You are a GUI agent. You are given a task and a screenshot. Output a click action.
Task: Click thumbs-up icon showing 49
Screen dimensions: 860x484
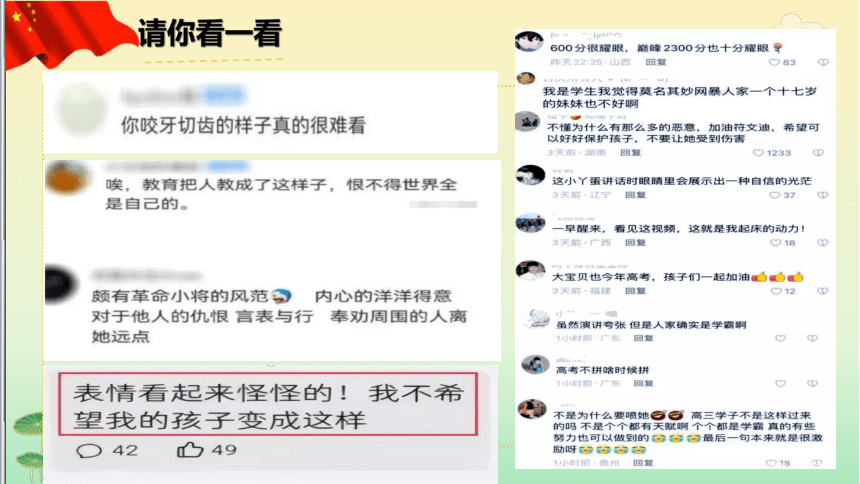[190, 450]
